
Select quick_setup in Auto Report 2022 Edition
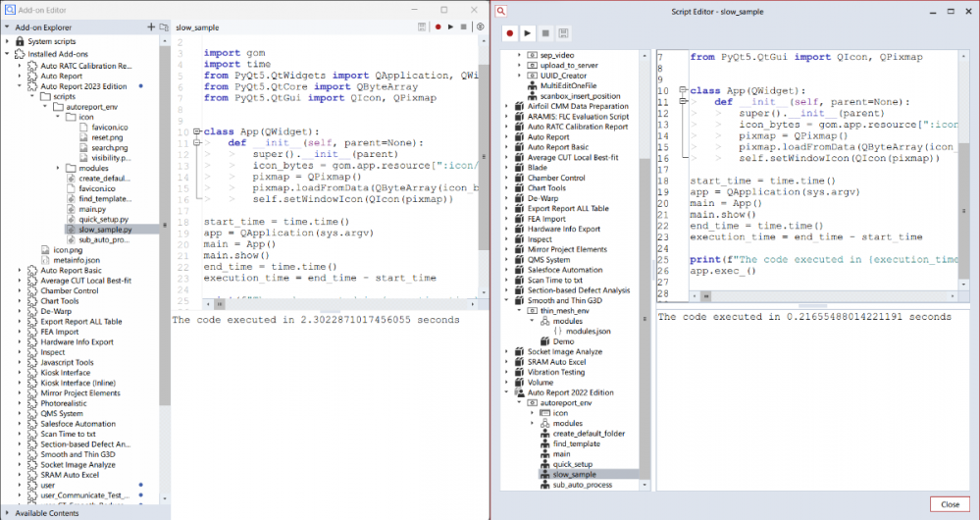click(x=573, y=464)
